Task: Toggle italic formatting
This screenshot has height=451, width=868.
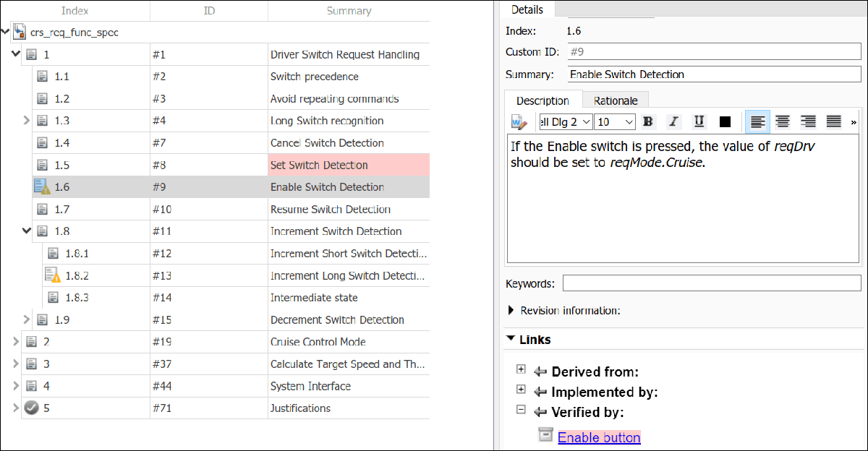Action: click(x=673, y=121)
